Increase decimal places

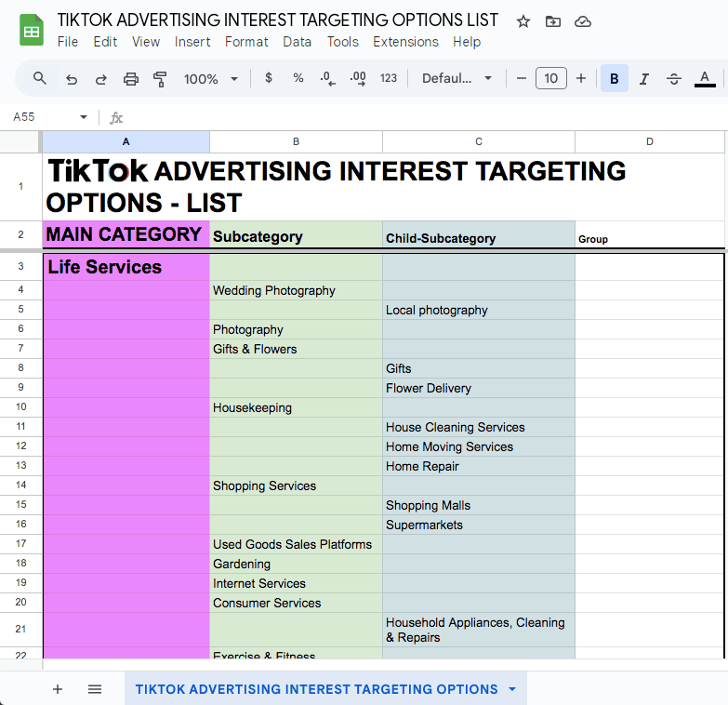click(358, 78)
